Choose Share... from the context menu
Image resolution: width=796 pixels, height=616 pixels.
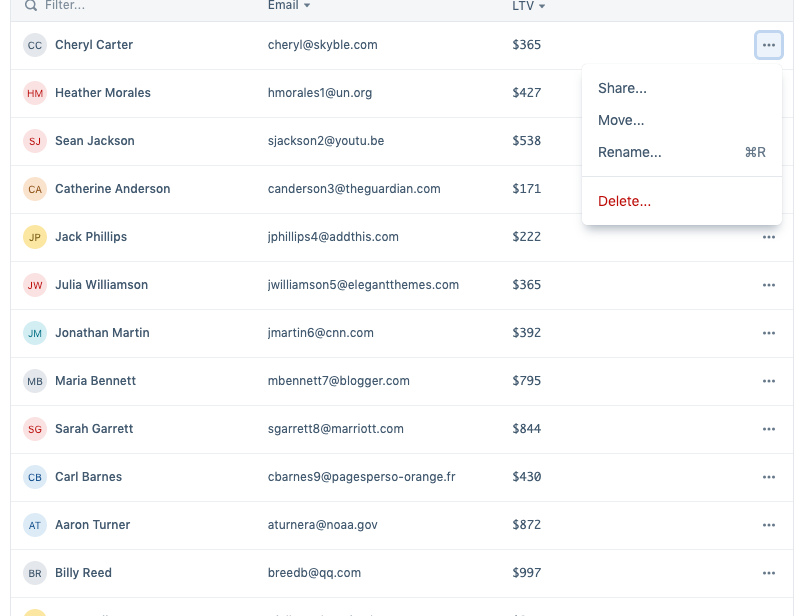coord(622,88)
